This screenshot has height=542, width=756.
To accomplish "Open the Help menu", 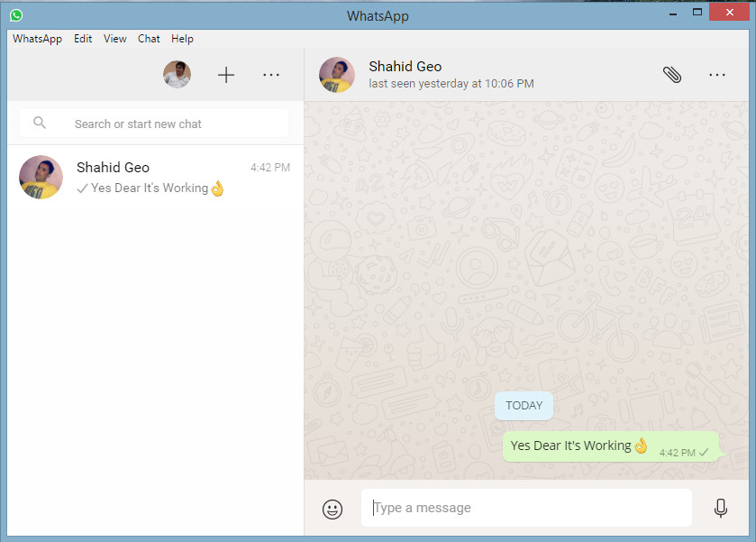I will pyautogui.click(x=182, y=39).
